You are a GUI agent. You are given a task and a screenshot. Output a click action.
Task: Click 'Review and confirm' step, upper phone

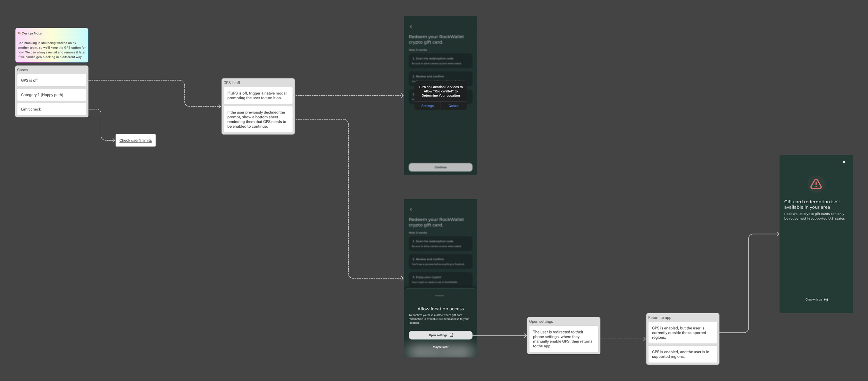(x=440, y=79)
